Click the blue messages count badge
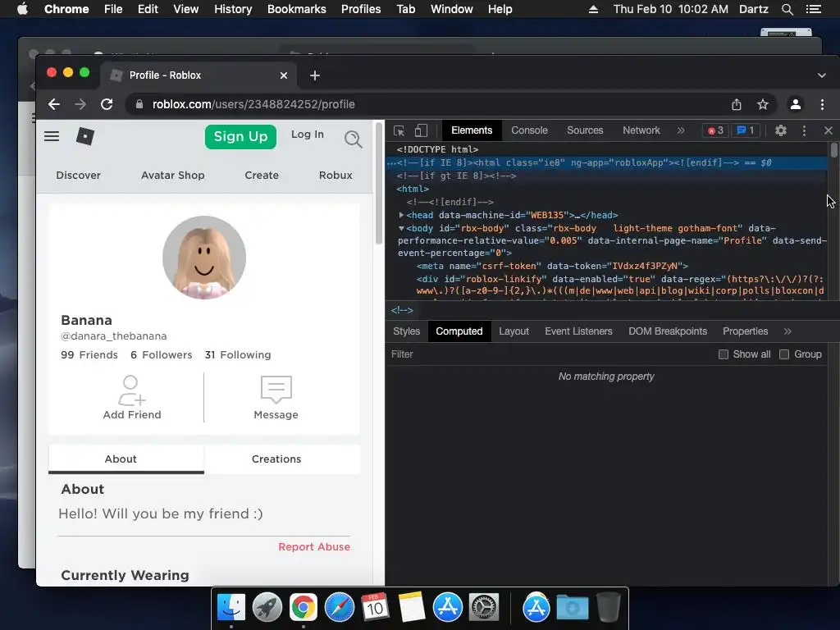The height and width of the screenshot is (630, 840). pos(746,130)
